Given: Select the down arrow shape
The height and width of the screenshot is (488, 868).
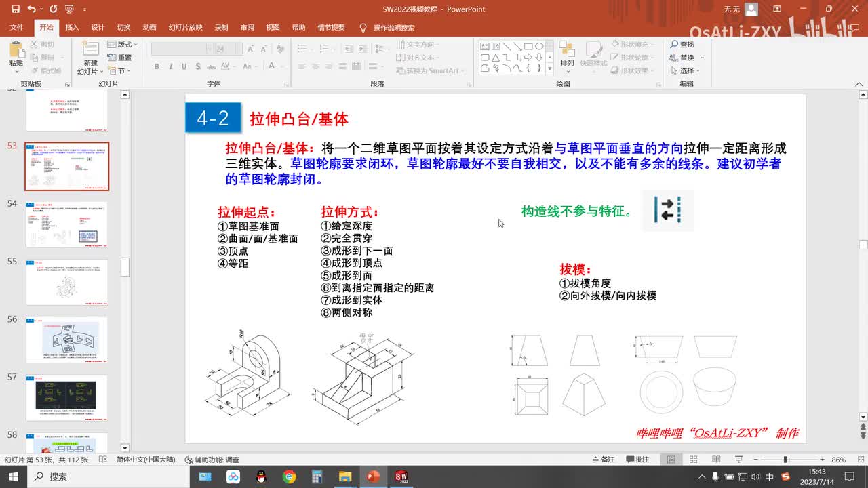Looking at the screenshot, I should (539, 58).
